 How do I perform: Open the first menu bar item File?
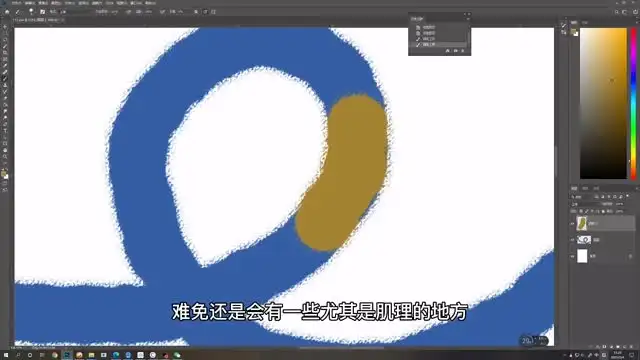[16, 3]
